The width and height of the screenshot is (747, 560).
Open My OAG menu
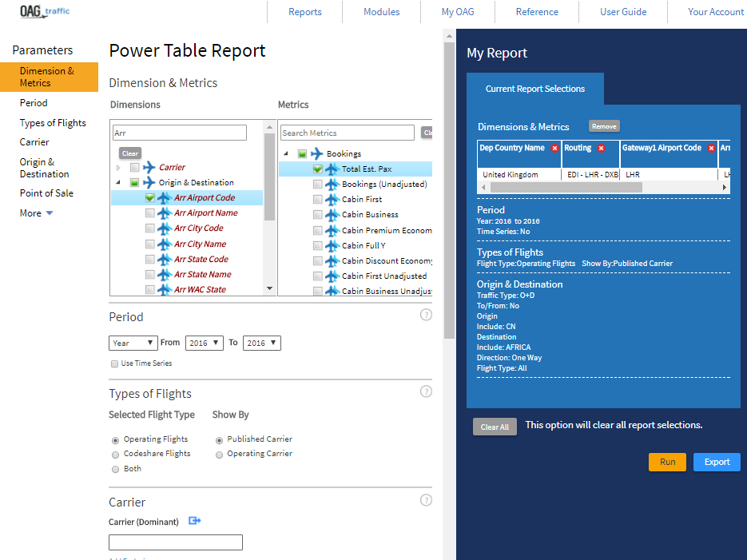point(458,12)
